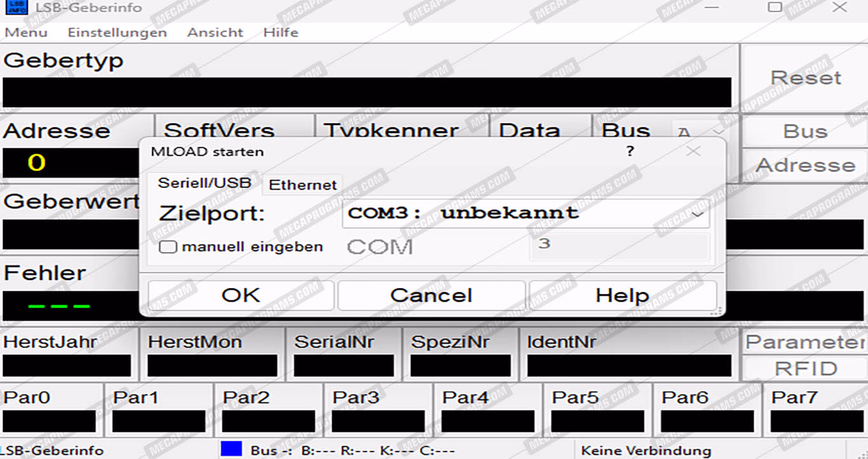
Task: Open the Einstellungen menu
Action: click(117, 32)
